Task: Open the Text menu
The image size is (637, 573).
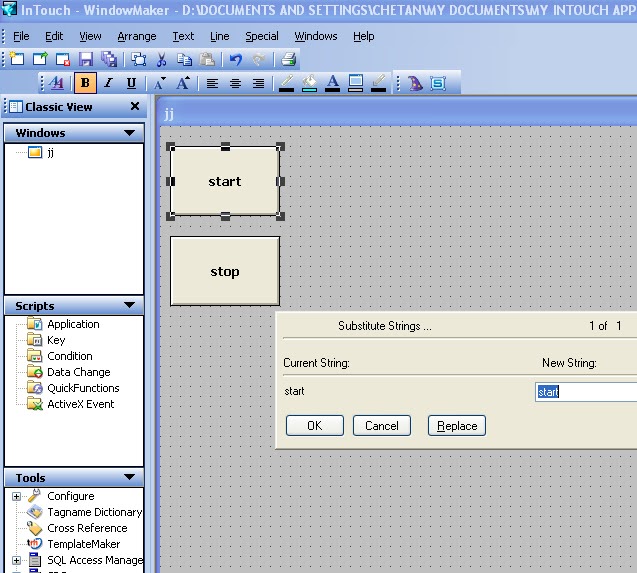Action: [183, 36]
